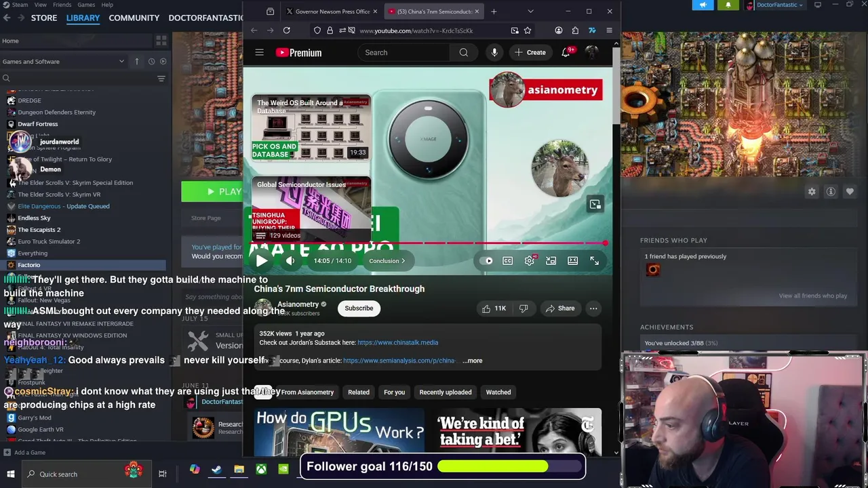Open the YouTube account avatar menu
This screenshot has width=868, height=488.
pyautogui.click(x=592, y=52)
